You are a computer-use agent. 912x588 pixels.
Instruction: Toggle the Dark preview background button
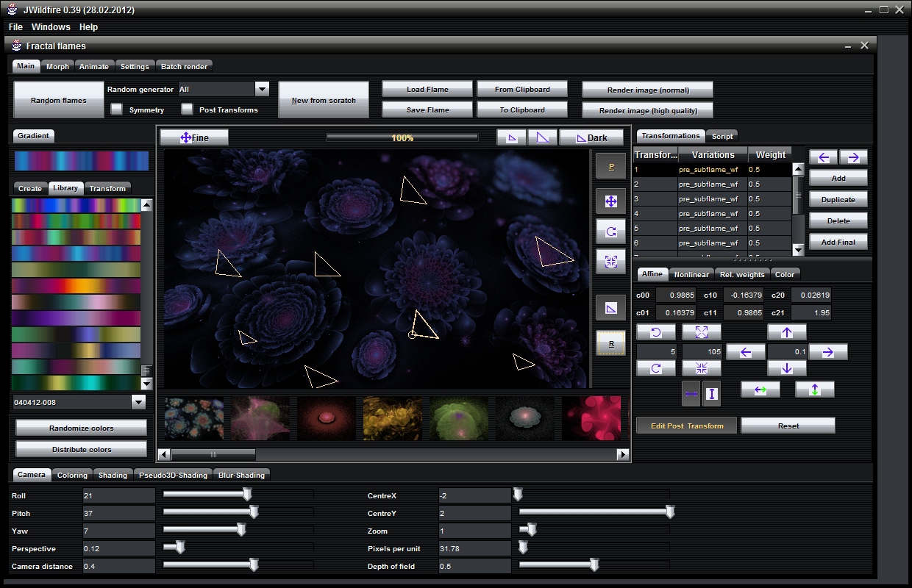(x=591, y=137)
